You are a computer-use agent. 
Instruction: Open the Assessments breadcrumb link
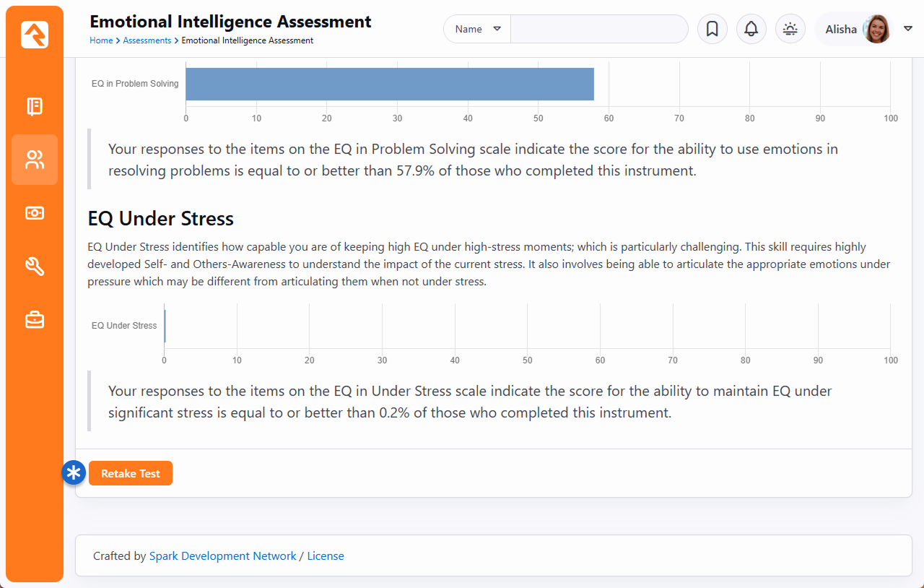147,40
